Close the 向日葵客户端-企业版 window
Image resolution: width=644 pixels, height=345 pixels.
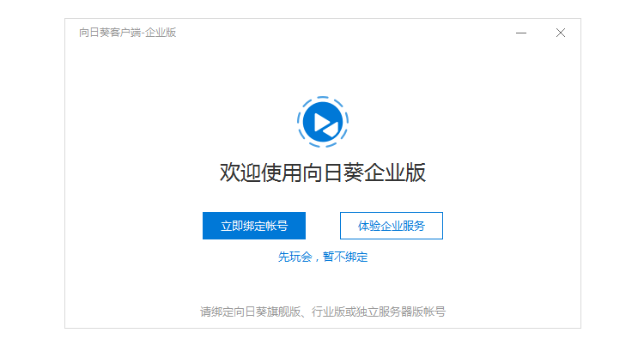(x=561, y=33)
